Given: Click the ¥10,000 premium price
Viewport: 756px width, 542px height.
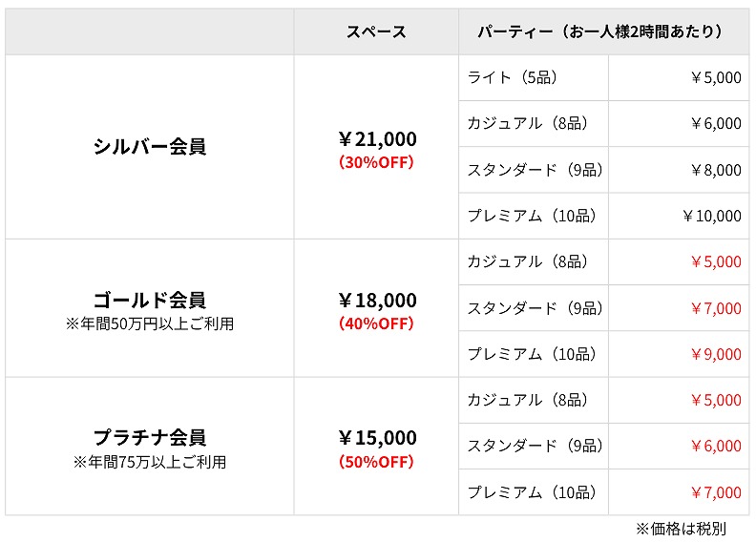Looking at the screenshot, I should [711, 216].
